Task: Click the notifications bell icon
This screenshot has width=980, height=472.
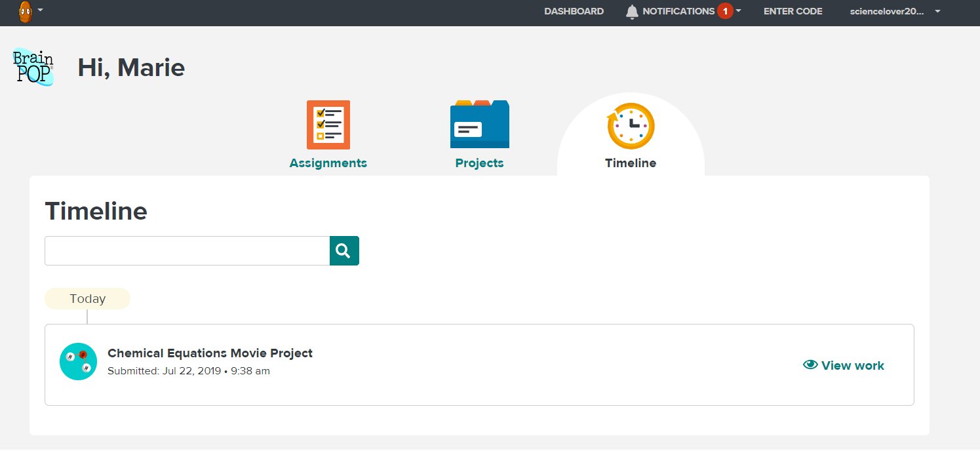Action: point(632,11)
